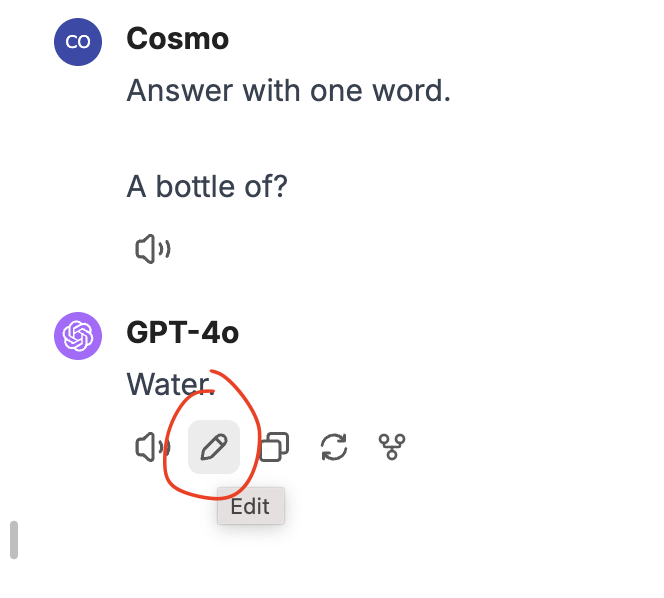Fork the conversation from GPT-4o's message
Screen dimensions: 664x598
394,447
